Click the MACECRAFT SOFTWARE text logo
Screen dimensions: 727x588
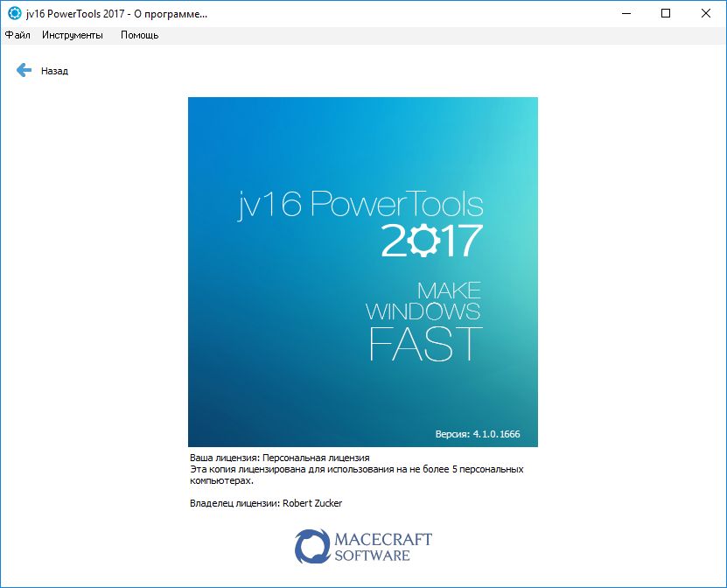pyautogui.click(x=383, y=546)
